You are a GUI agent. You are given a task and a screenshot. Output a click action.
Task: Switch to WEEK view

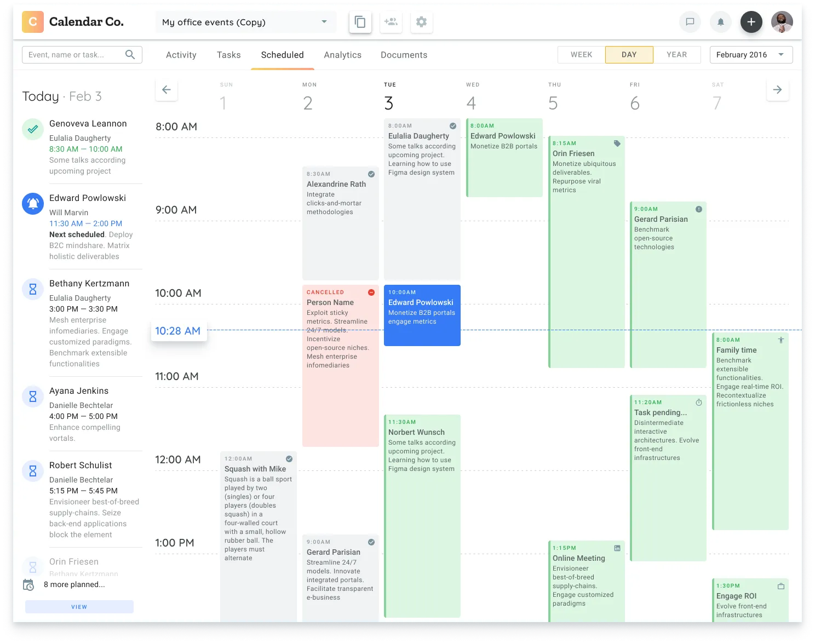click(x=581, y=54)
